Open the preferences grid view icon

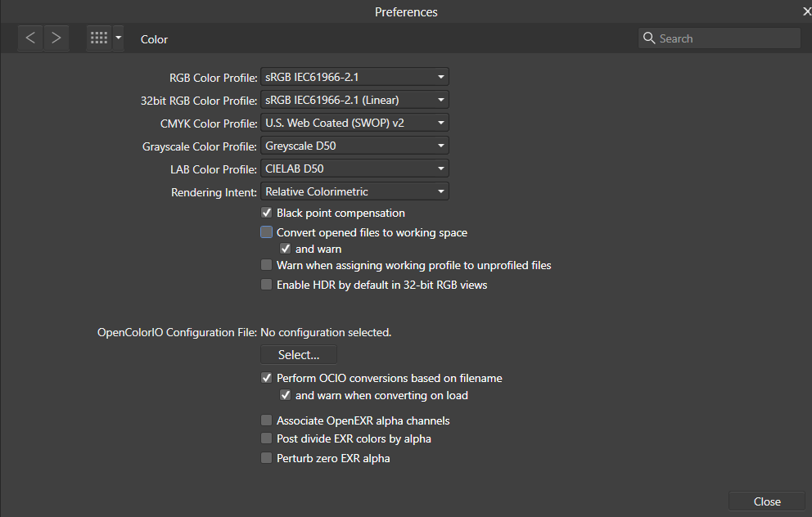(x=99, y=38)
